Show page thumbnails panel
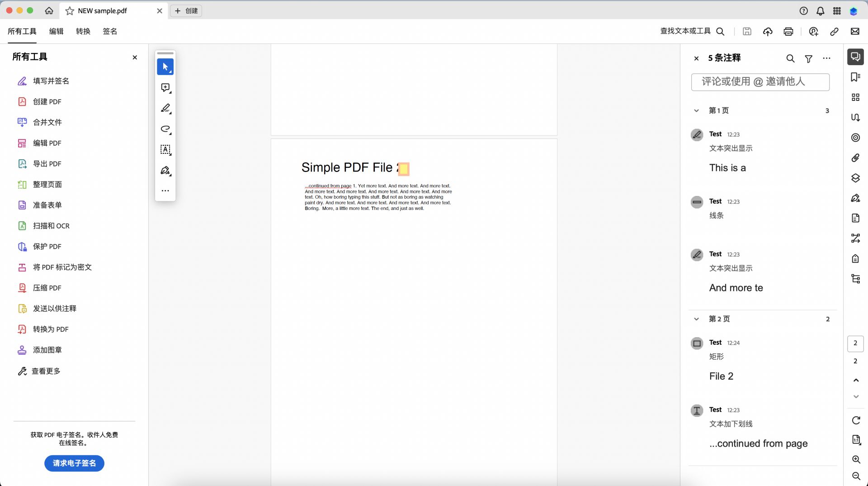Viewport: 868px width, 486px height. (855, 97)
